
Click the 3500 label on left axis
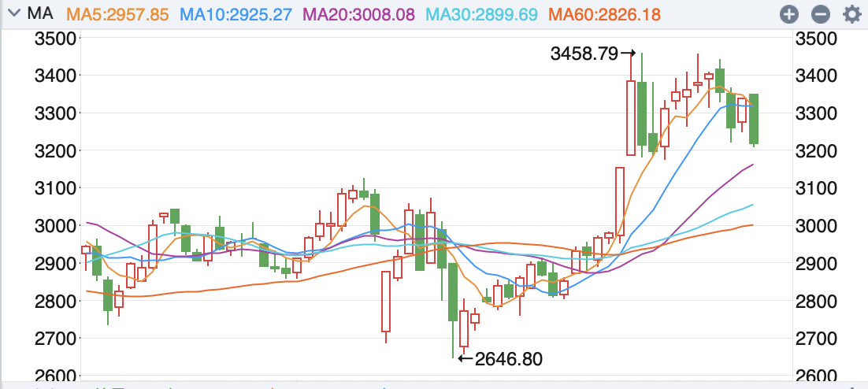55,39
